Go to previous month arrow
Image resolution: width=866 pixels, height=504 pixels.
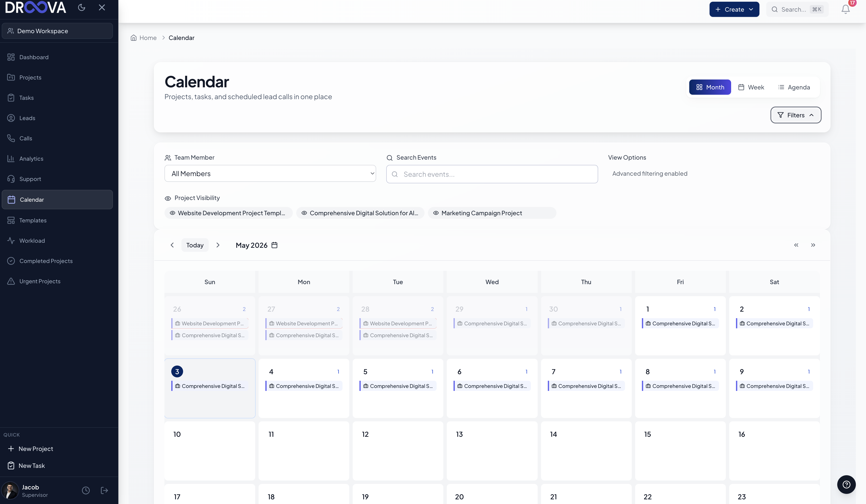pyautogui.click(x=172, y=245)
